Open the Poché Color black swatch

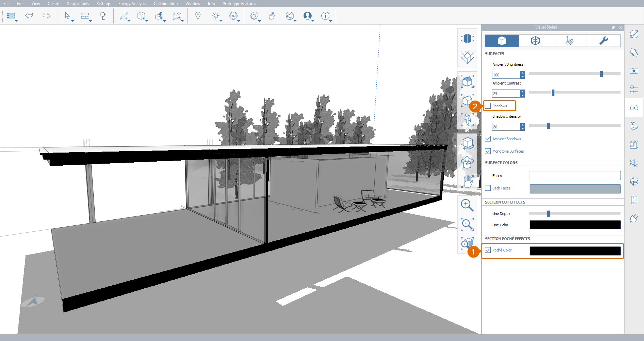tap(575, 251)
